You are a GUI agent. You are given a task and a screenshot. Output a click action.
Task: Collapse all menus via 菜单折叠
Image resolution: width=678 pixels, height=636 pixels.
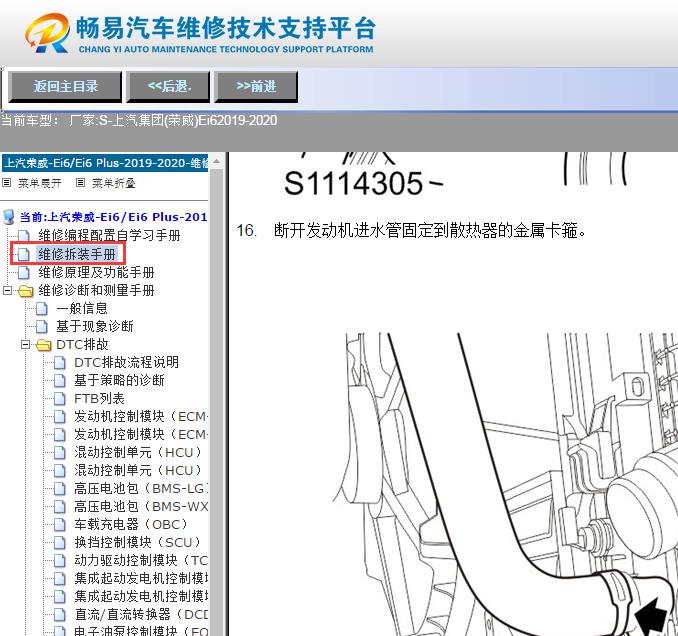coord(114,183)
